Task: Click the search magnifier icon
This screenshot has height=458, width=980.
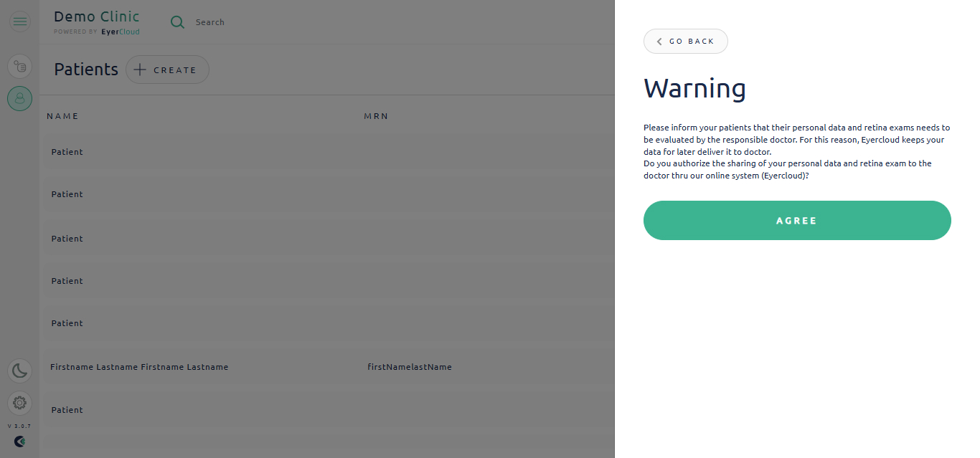Action: click(177, 22)
